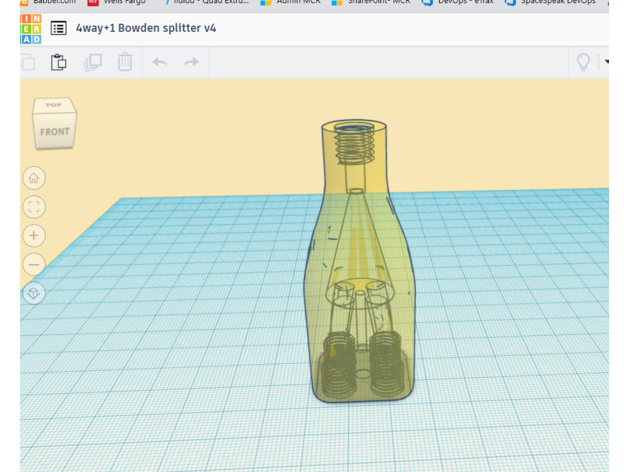
Task: Click TOP face of view cube
Action: click(x=54, y=106)
